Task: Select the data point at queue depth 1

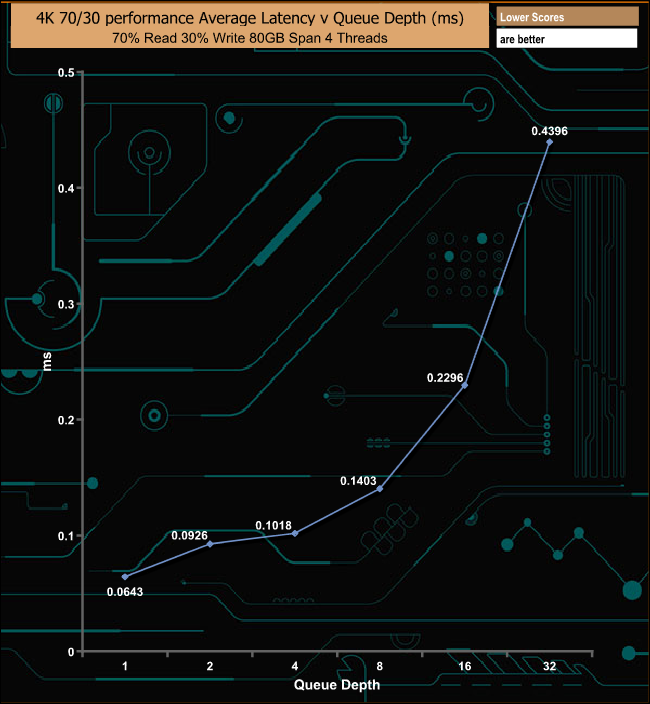Action: [x=125, y=577]
